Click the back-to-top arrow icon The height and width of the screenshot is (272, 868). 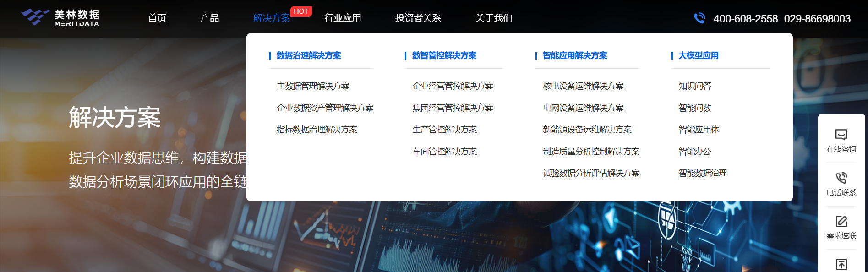pyautogui.click(x=841, y=264)
